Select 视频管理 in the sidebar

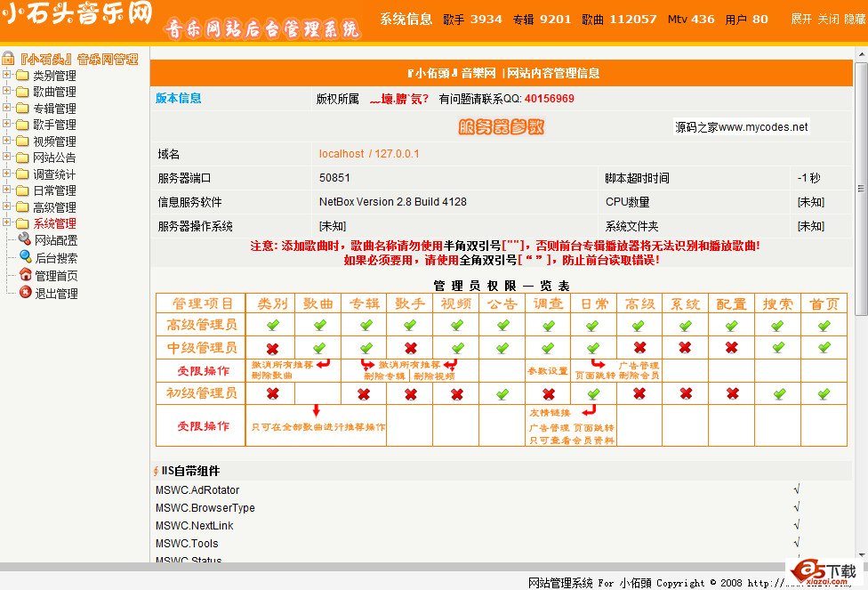click(x=55, y=141)
